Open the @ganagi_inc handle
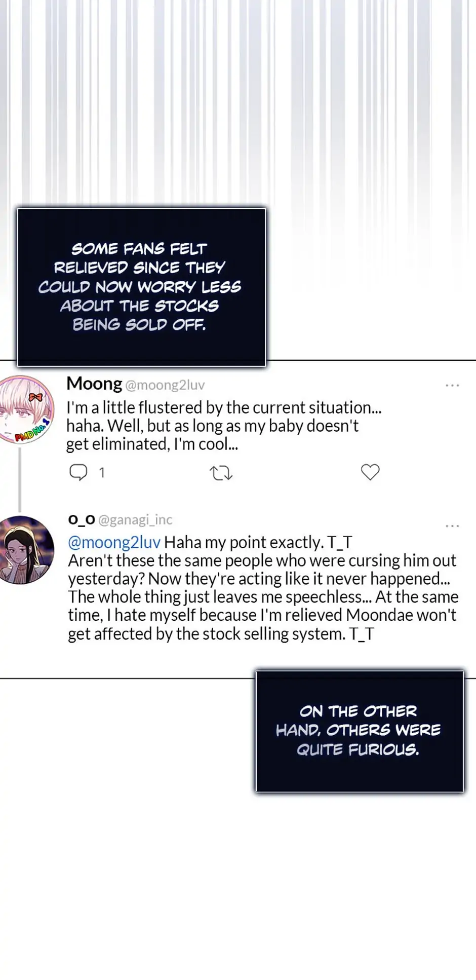 click(x=135, y=520)
